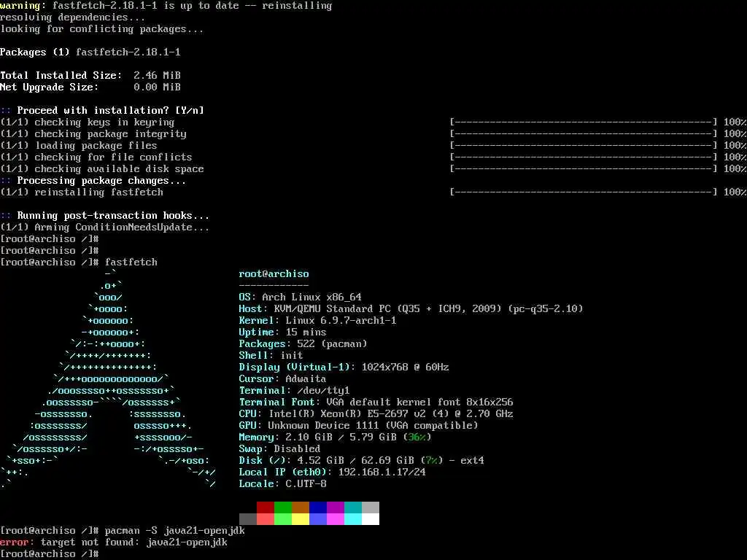Click the 'Total Installed Size' value 2.46 MiB

[x=158, y=76]
